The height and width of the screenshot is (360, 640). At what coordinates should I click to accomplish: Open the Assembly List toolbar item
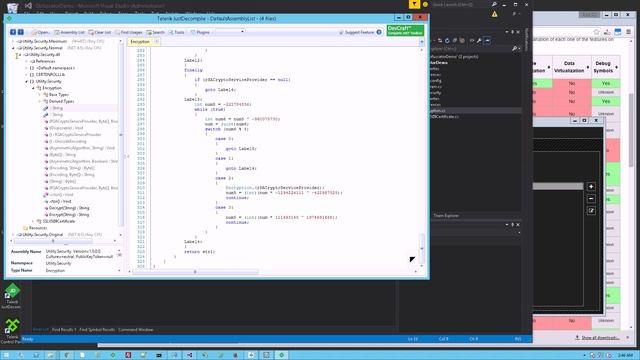click(x=70, y=32)
